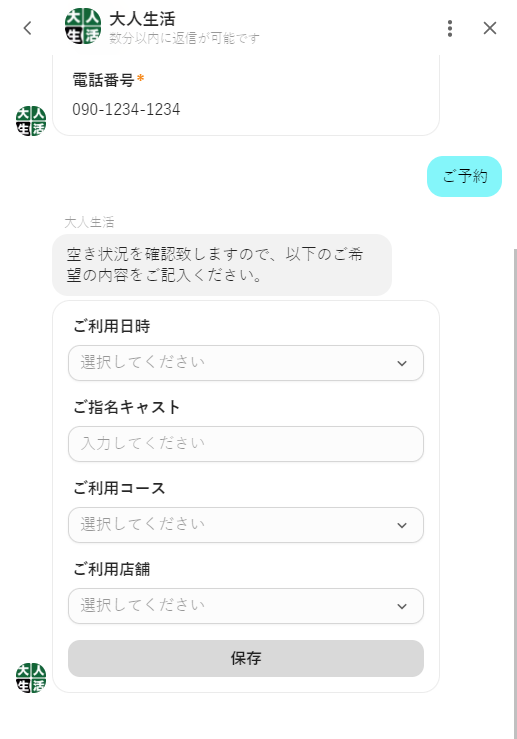
Task: Click the chevron arrow in ご利用店舗 field
Action: click(402, 607)
